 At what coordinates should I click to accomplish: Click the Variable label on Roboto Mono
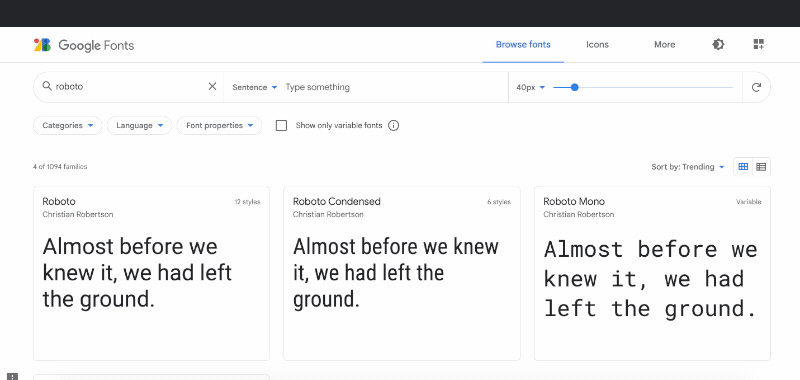[748, 202]
